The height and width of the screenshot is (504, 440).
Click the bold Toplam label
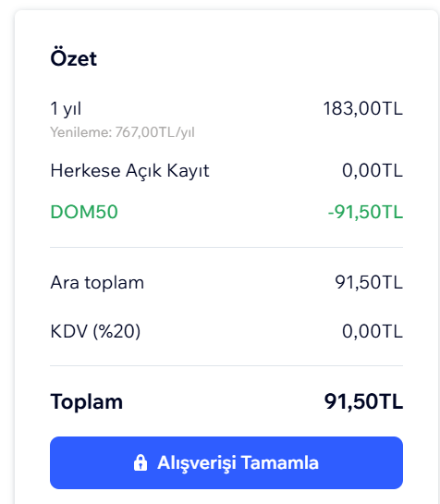[x=87, y=401]
